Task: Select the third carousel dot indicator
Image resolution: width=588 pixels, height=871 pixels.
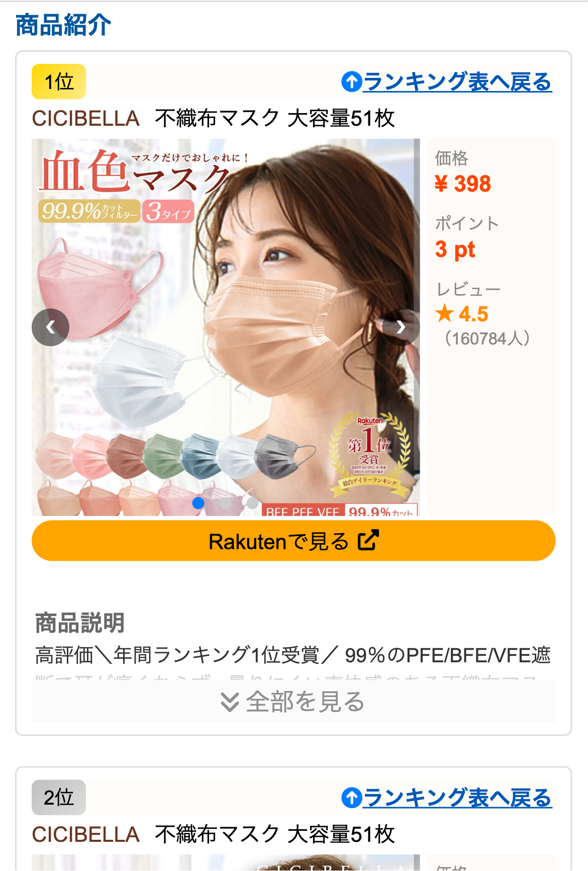Action: pyautogui.click(x=252, y=502)
